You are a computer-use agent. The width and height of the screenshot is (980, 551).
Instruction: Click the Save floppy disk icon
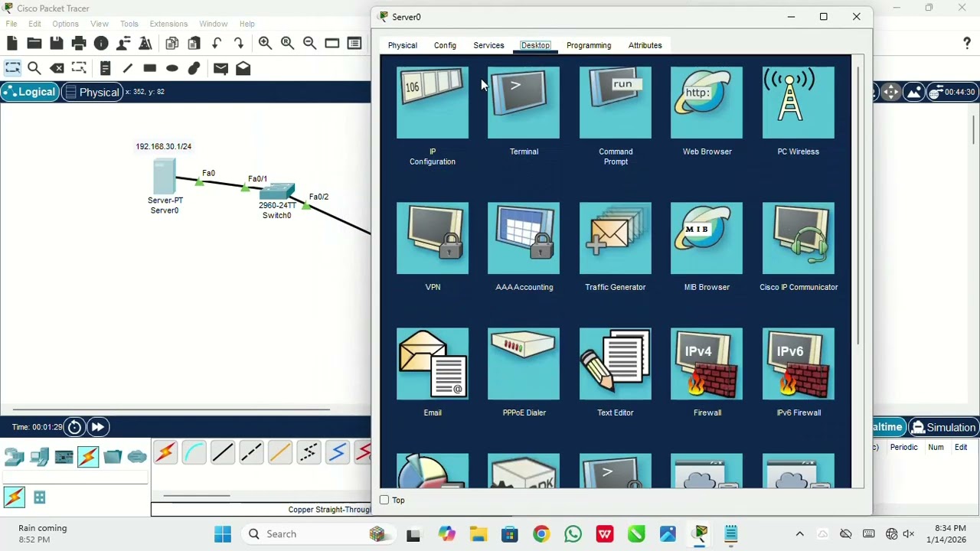[57, 44]
